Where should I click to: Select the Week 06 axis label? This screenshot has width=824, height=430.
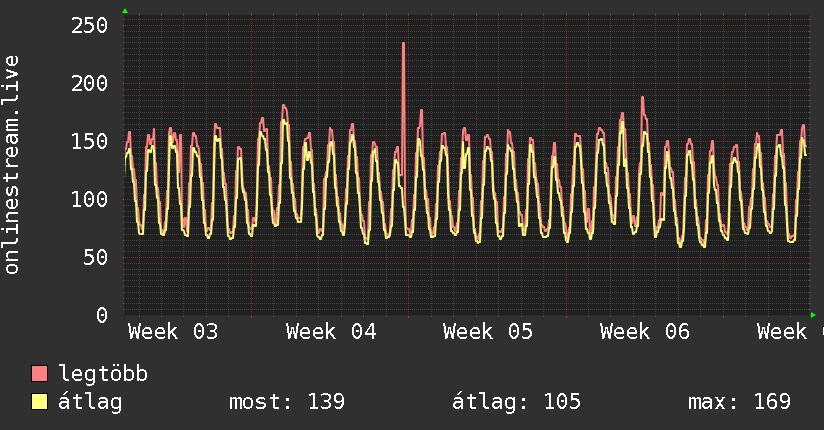[645, 332]
